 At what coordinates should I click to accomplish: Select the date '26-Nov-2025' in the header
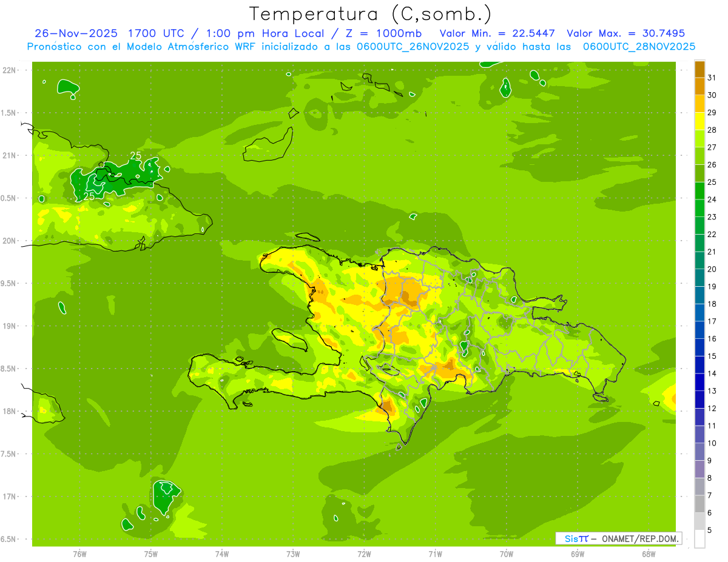(x=76, y=33)
